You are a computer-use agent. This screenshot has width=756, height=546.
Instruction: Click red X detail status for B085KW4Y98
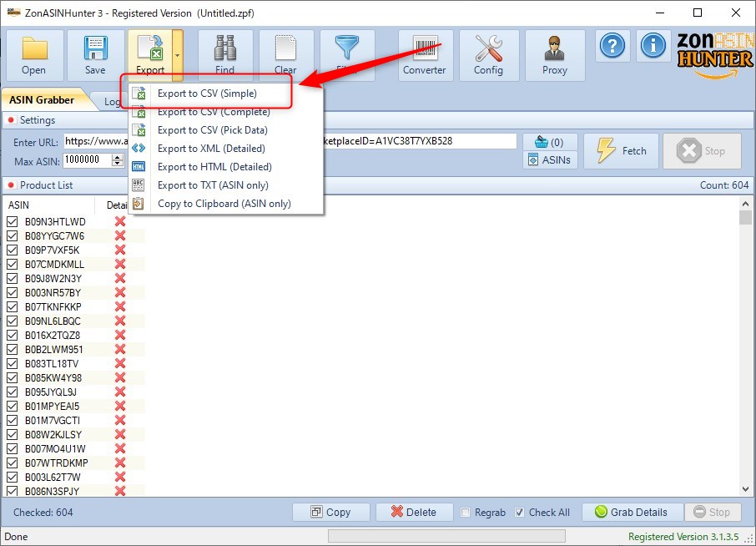click(120, 377)
